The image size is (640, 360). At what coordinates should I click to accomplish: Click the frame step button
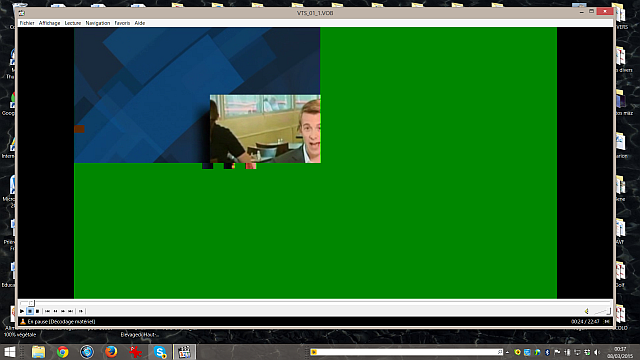point(81,311)
